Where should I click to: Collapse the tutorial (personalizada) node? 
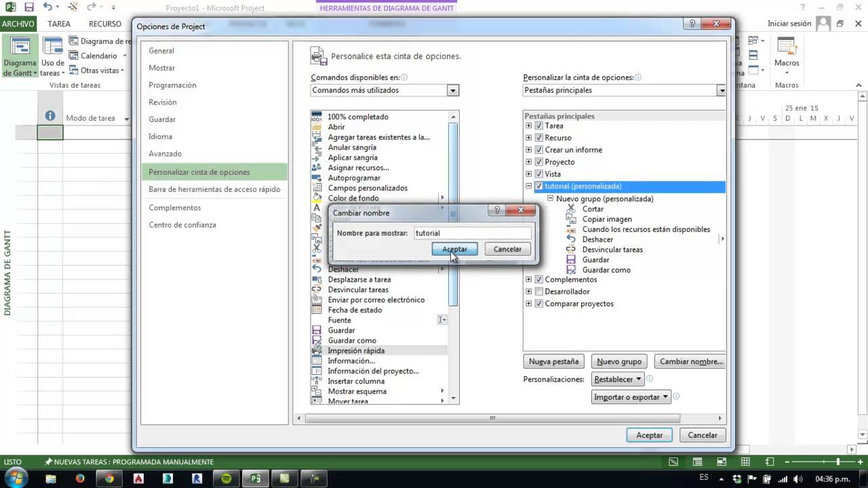529,186
